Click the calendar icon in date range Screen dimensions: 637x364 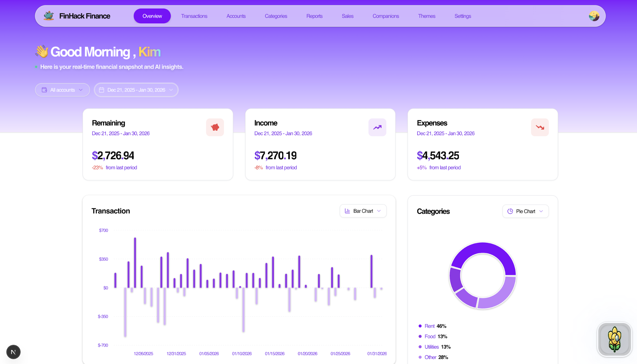pos(102,90)
